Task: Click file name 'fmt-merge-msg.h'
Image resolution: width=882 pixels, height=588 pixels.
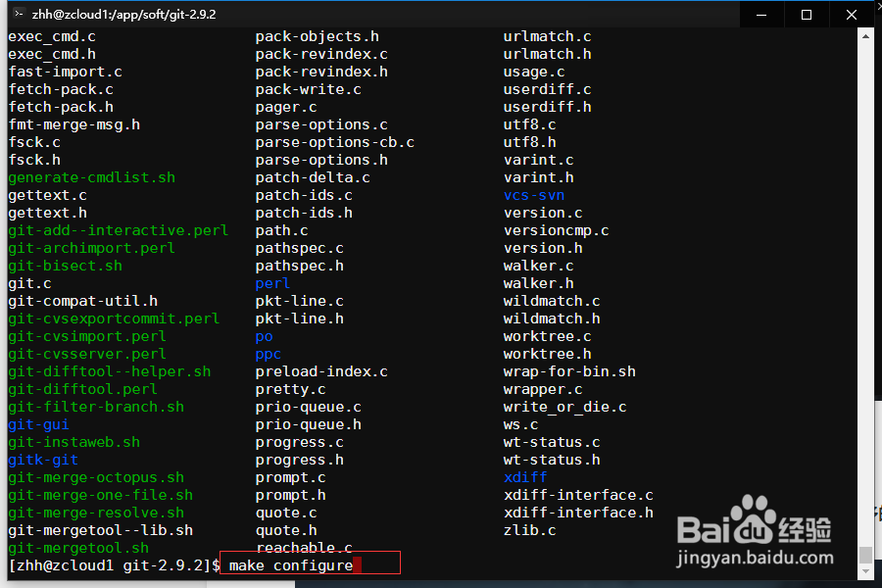Action: pyautogui.click(x=74, y=124)
